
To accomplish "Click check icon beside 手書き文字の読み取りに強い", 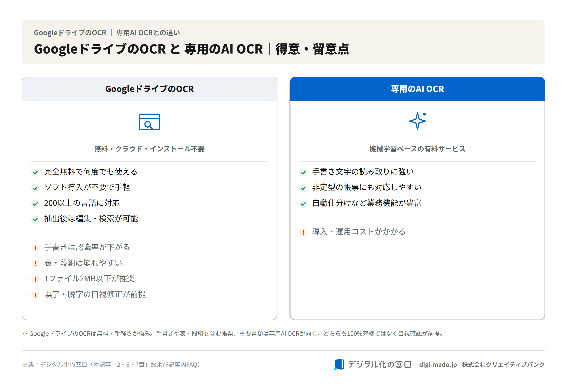I will click(303, 173).
